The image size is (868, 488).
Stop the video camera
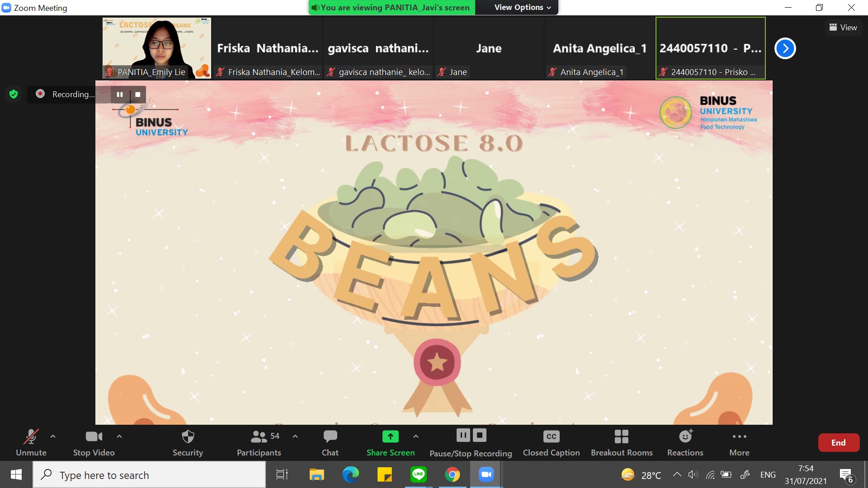point(94,443)
